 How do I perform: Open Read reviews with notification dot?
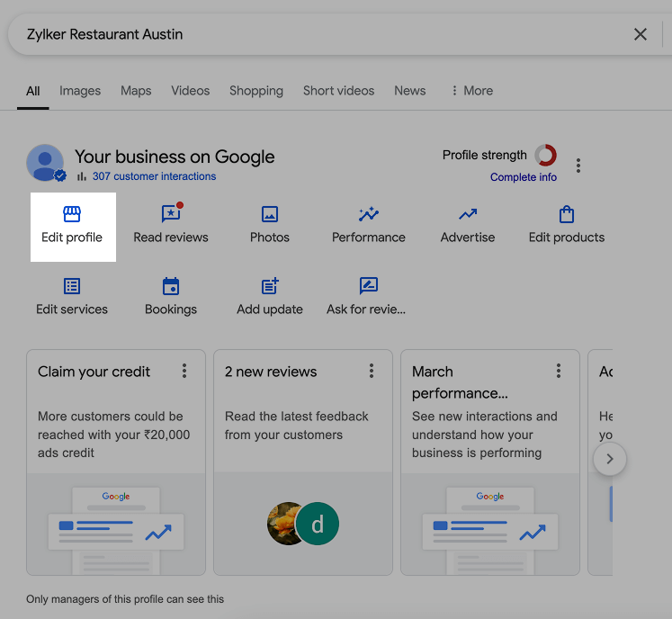pos(171,225)
